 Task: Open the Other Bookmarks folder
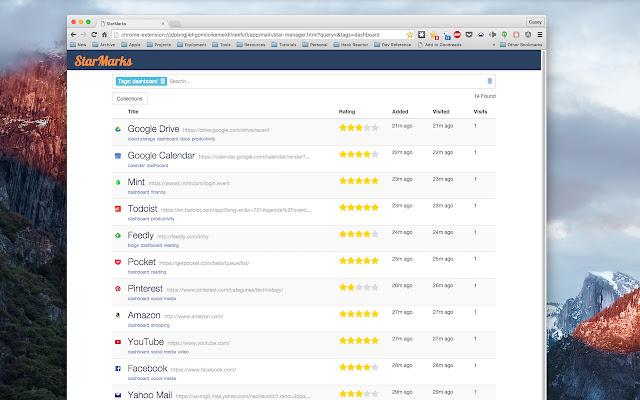521,45
